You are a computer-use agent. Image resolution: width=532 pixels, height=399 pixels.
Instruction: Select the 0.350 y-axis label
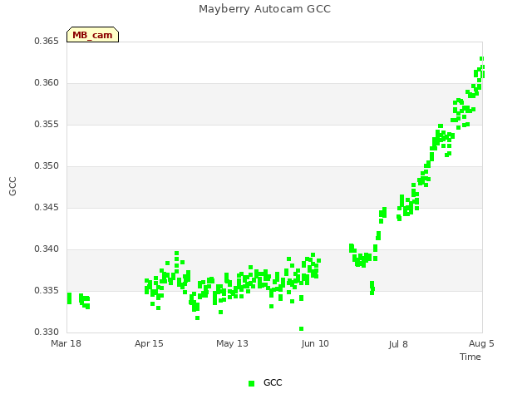tap(47, 166)
